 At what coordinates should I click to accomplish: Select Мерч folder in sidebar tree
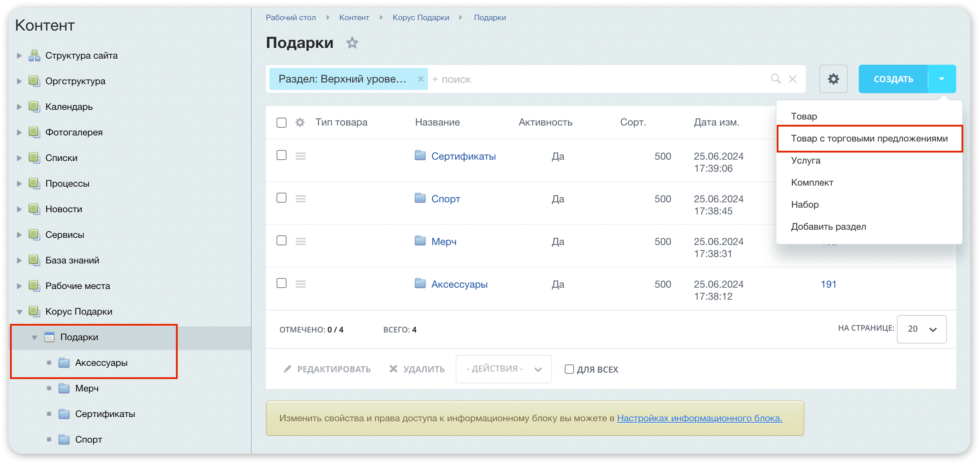pos(87,389)
